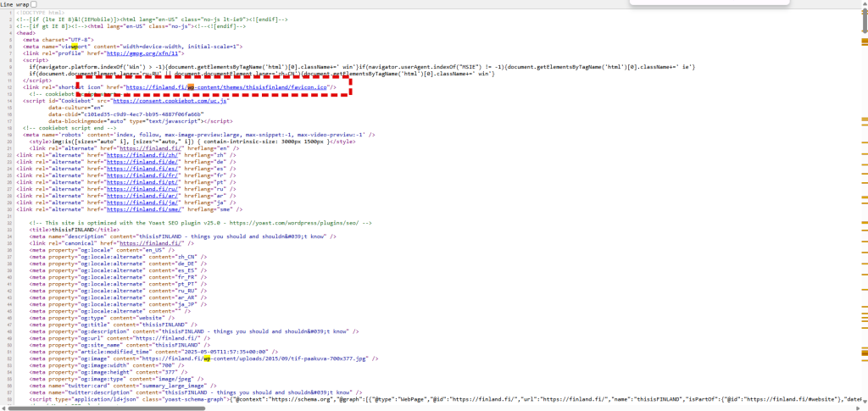Open the finland.fi/ru/ alternate link

[142, 189]
